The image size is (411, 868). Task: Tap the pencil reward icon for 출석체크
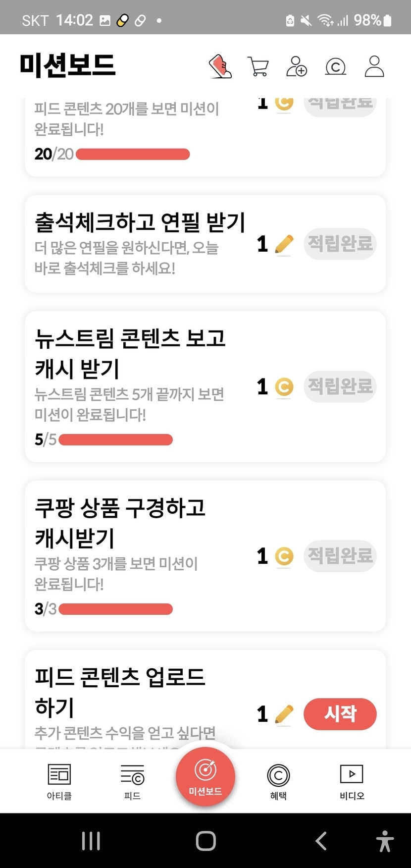coord(284,245)
